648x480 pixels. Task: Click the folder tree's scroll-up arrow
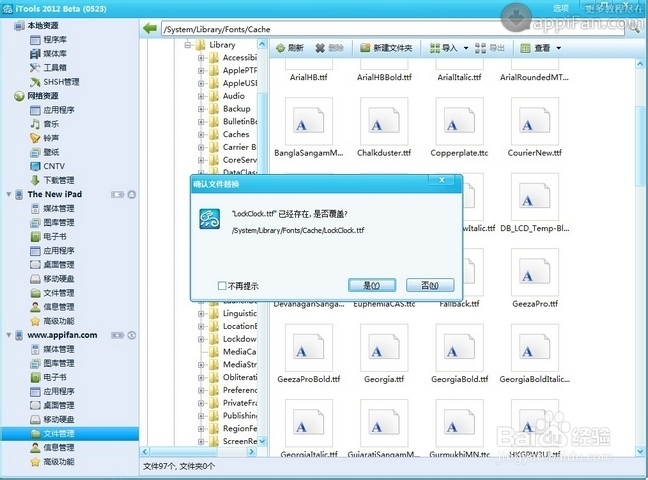coord(262,44)
